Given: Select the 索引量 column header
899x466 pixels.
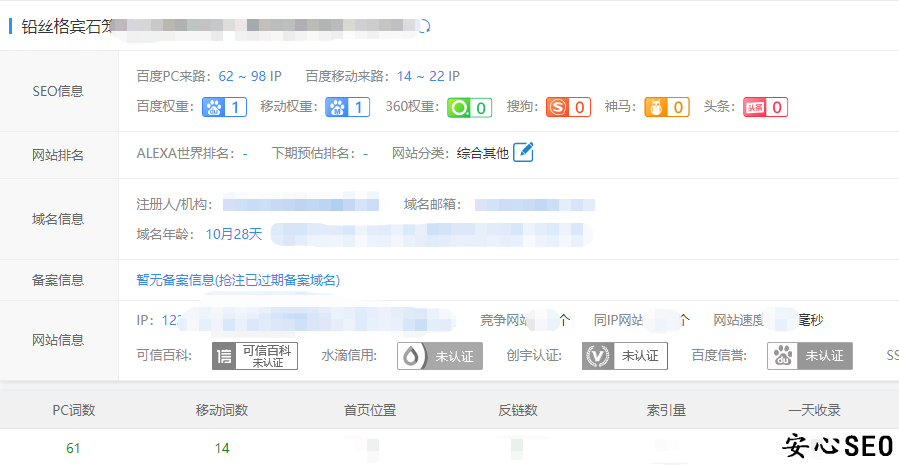Looking at the screenshot, I should pyautogui.click(x=666, y=410).
